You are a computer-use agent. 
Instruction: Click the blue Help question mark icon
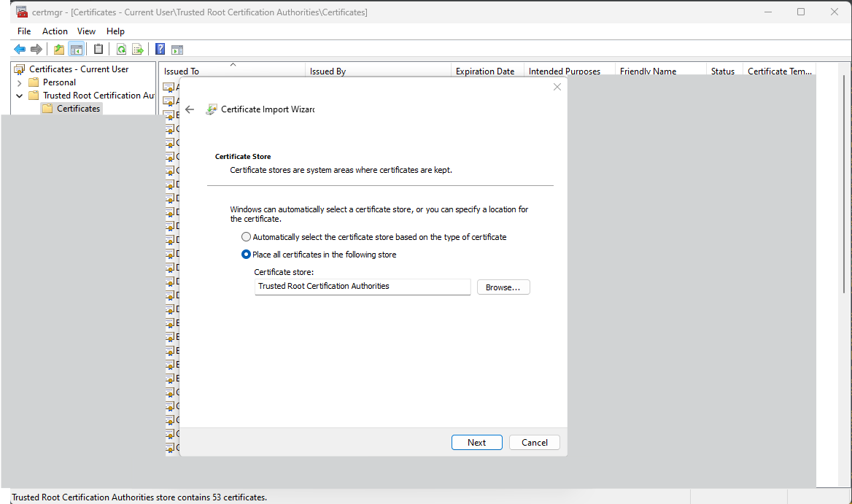click(x=160, y=50)
